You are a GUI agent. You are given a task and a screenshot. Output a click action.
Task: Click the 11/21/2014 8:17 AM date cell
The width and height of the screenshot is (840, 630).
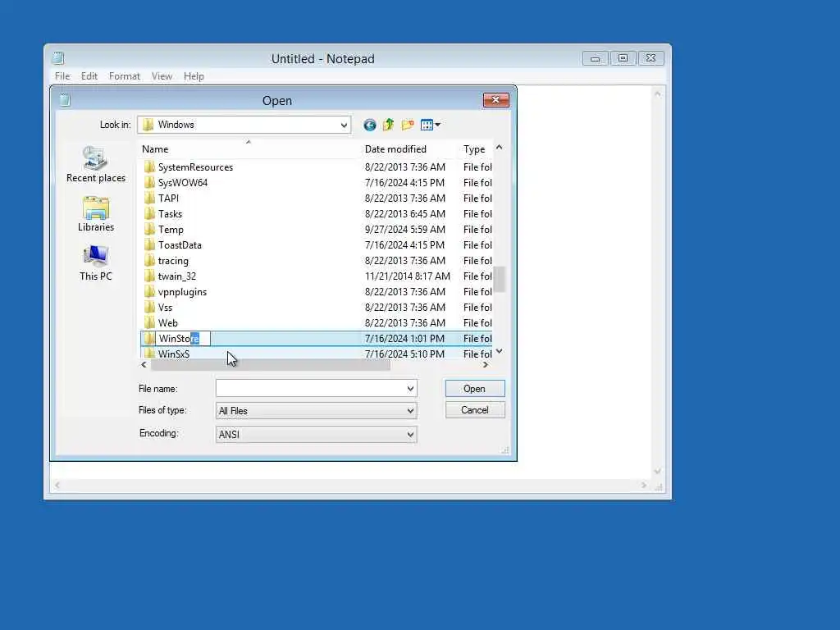coord(407,276)
